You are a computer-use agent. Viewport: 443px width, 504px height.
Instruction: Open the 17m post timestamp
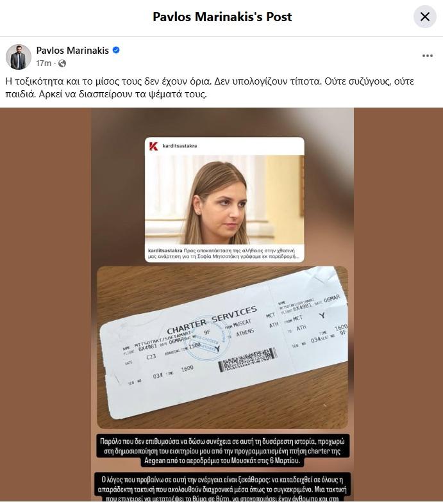click(44, 63)
